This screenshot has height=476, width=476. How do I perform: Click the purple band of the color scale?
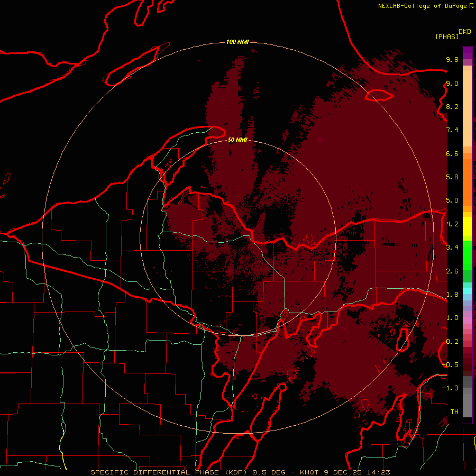click(x=467, y=53)
